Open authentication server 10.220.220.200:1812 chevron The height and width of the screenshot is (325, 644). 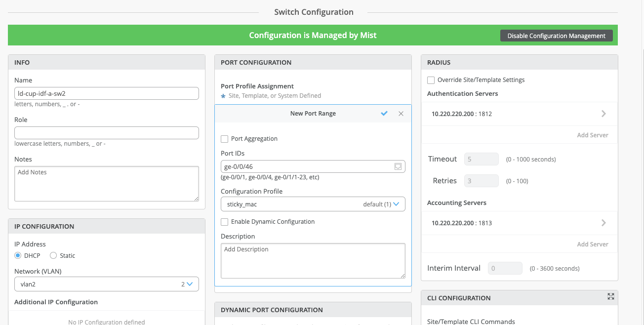604,114
